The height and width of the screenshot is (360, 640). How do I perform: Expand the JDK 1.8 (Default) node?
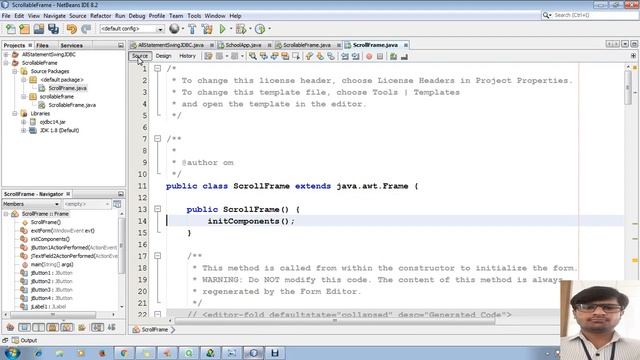coord(24,131)
